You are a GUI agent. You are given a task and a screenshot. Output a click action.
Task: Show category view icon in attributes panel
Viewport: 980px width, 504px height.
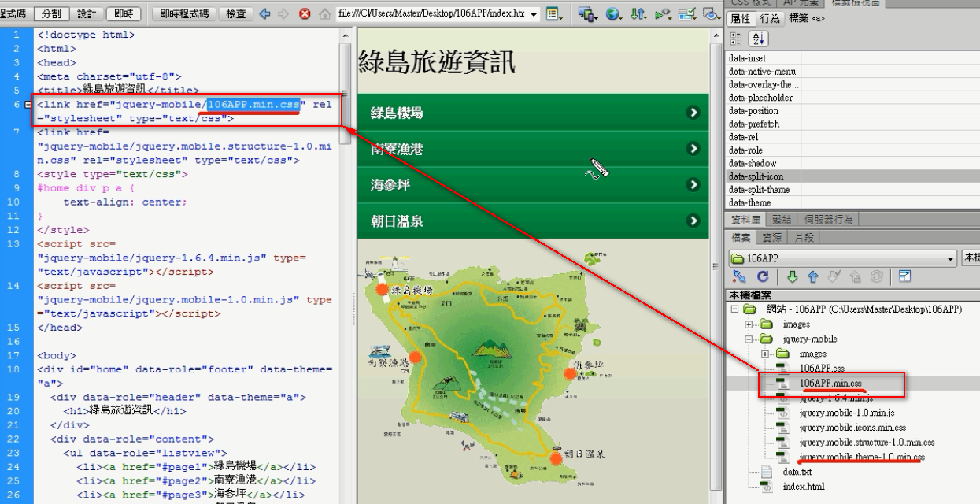[737, 39]
